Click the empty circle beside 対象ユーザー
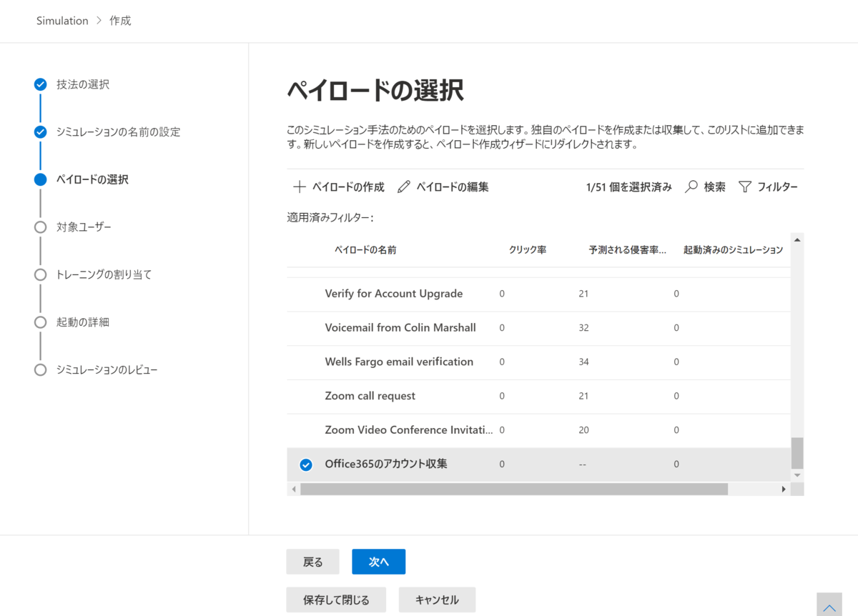Image resolution: width=858 pixels, height=616 pixels. [x=40, y=227]
